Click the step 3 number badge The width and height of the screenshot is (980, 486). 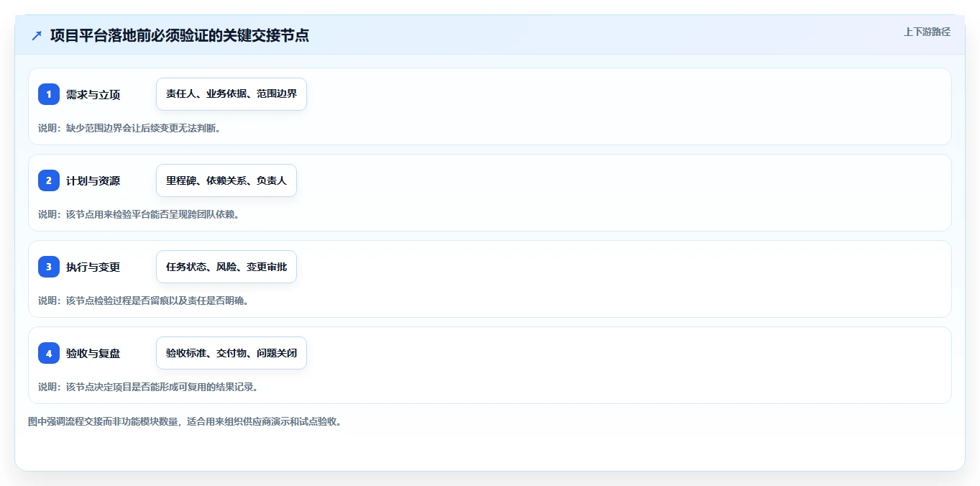click(49, 267)
